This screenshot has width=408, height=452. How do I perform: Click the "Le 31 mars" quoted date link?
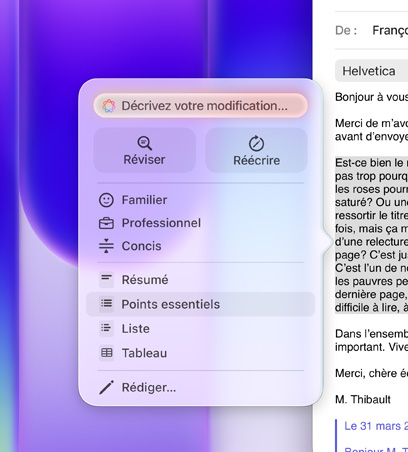376,426
